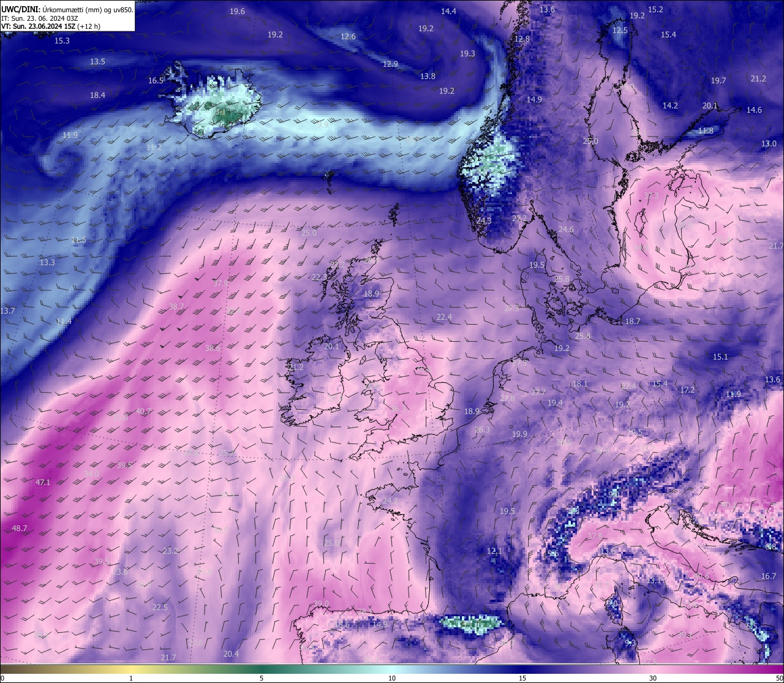Click the map value '12.5' over northern Sweden

pos(620,30)
